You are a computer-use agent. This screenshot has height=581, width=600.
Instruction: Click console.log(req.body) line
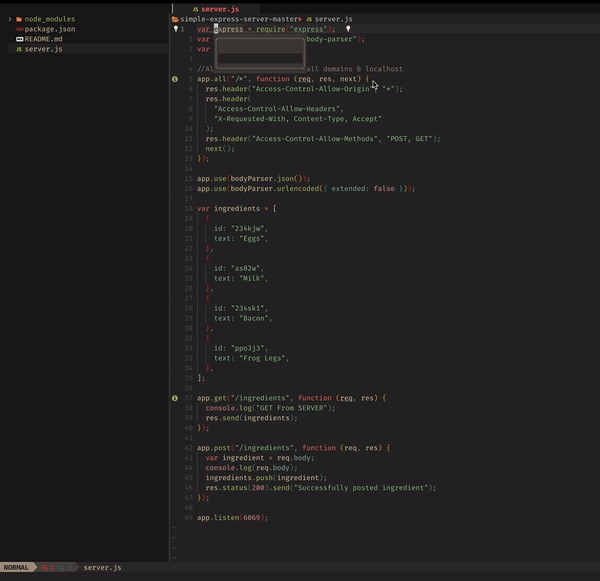click(251, 468)
